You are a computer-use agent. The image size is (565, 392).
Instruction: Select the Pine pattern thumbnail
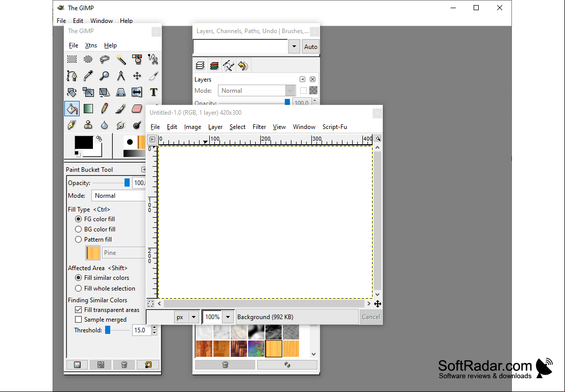click(274, 349)
